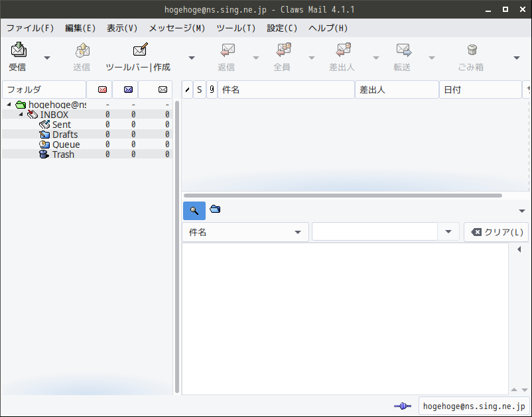532x417 pixels.
Task: Open the 件名 search type combo box
Action: click(245, 232)
